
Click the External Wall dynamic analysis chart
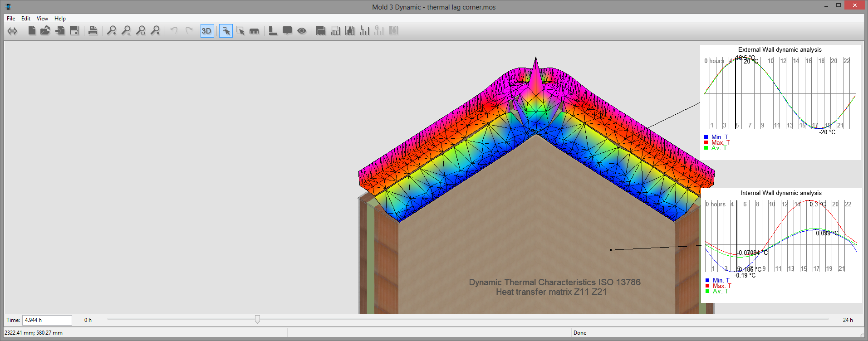(780, 102)
